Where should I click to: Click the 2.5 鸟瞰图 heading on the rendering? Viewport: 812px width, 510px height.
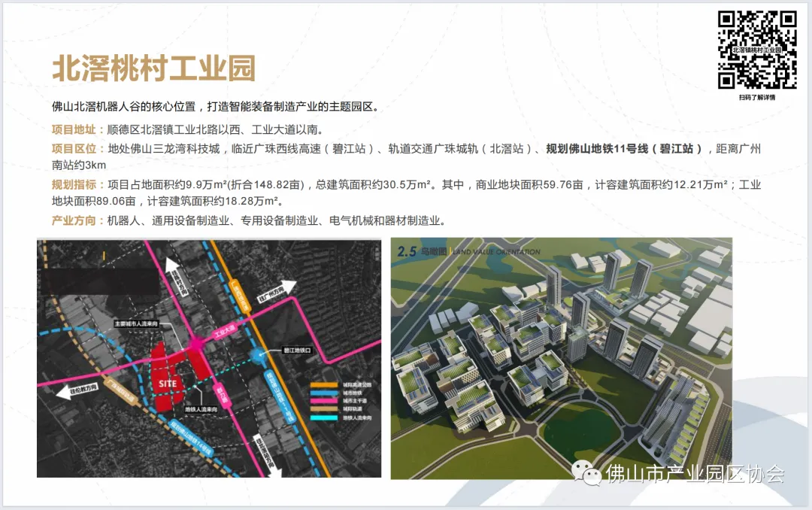coord(422,251)
